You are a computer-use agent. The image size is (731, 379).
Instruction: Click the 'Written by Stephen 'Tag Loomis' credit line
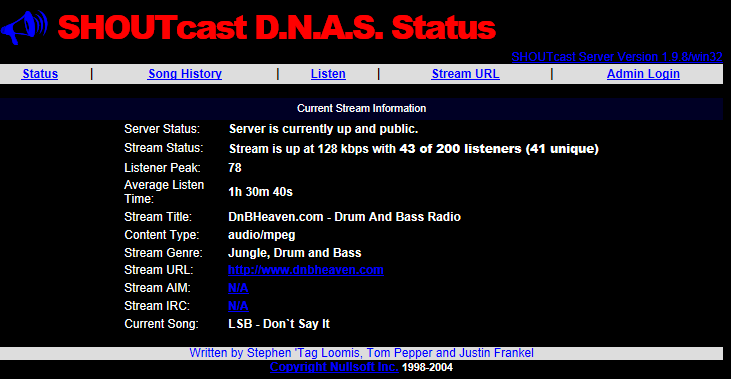[361, 353]
